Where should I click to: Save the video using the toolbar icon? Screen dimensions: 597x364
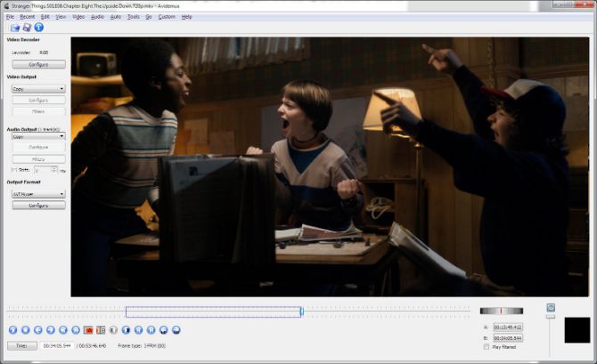(x=27, y=28)
